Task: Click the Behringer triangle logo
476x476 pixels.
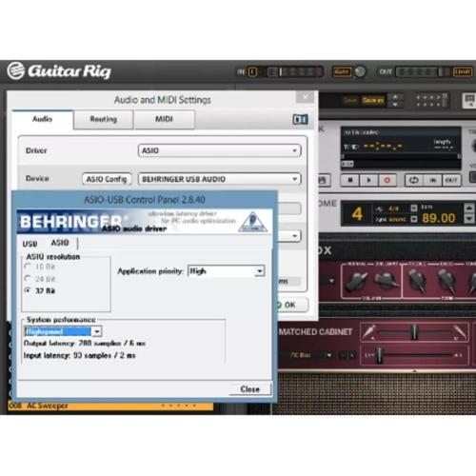Action: pos(252,222)
